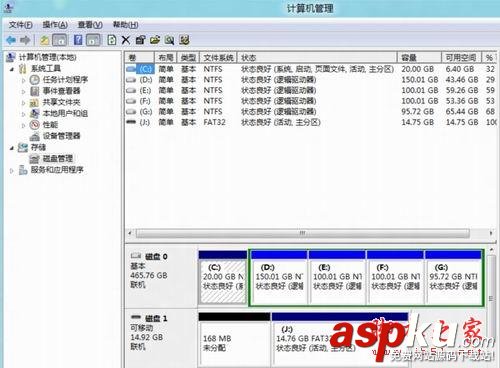This screenshot has width=500, height=368.
Task: Click the Up one level folder icon
Action: click(x=45, y=40)
